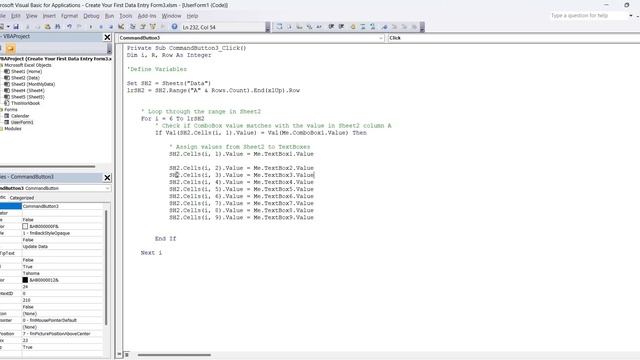Open the Object Browser icon
640x360 pixels.
[x=153, y=27]
